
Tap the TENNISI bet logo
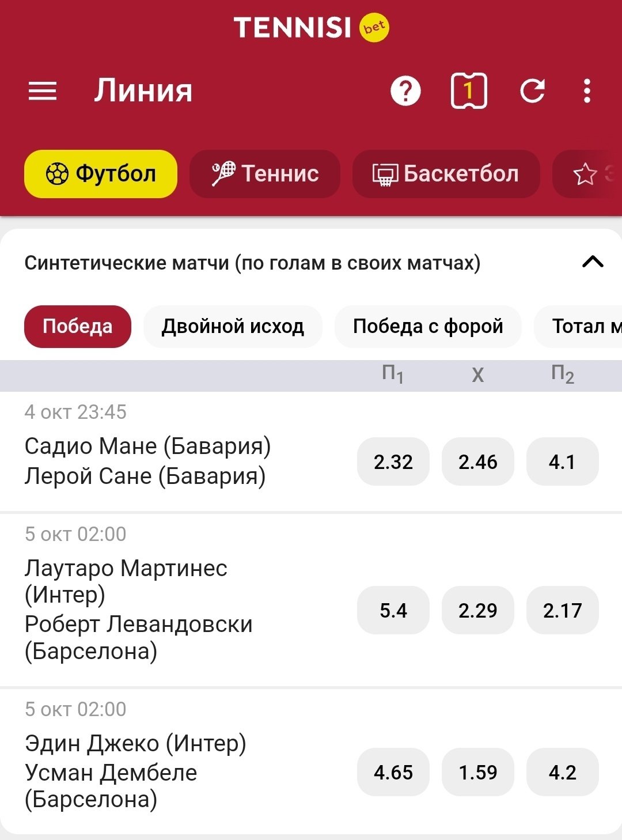[x=311, y=27]
